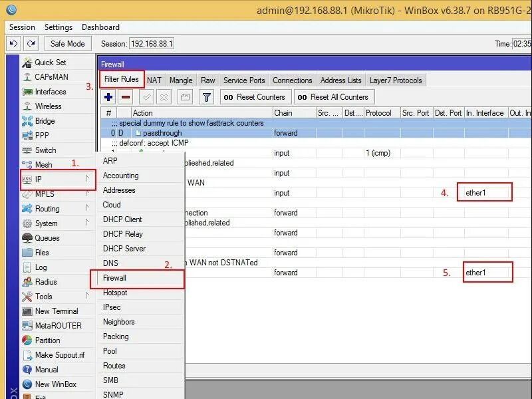
Task: Click the Wireless icon
Action: pos(27,106)
